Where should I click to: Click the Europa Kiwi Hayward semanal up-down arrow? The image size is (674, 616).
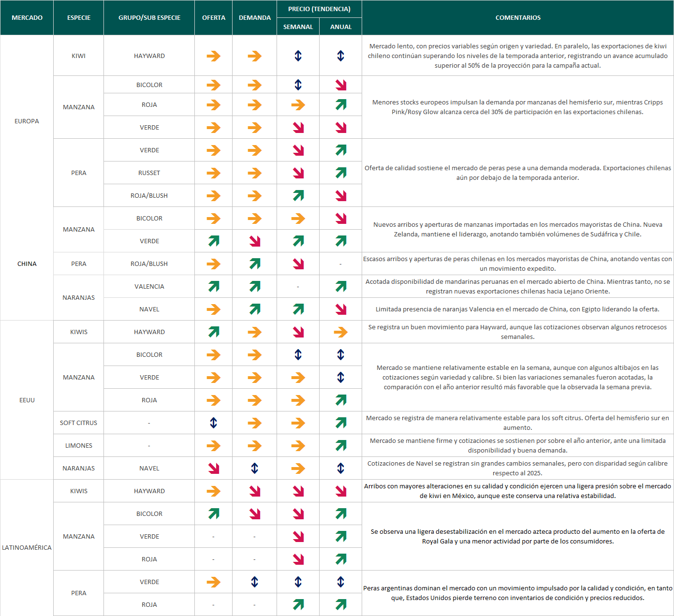click(298, 56)
